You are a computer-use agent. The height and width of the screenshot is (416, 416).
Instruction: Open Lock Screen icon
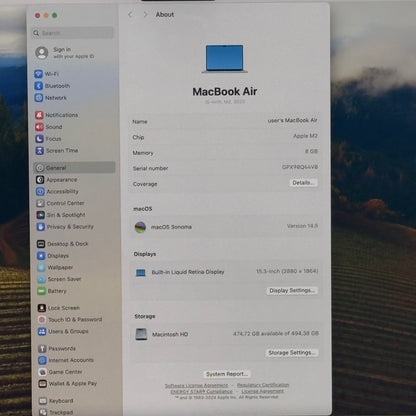point(42,308)
